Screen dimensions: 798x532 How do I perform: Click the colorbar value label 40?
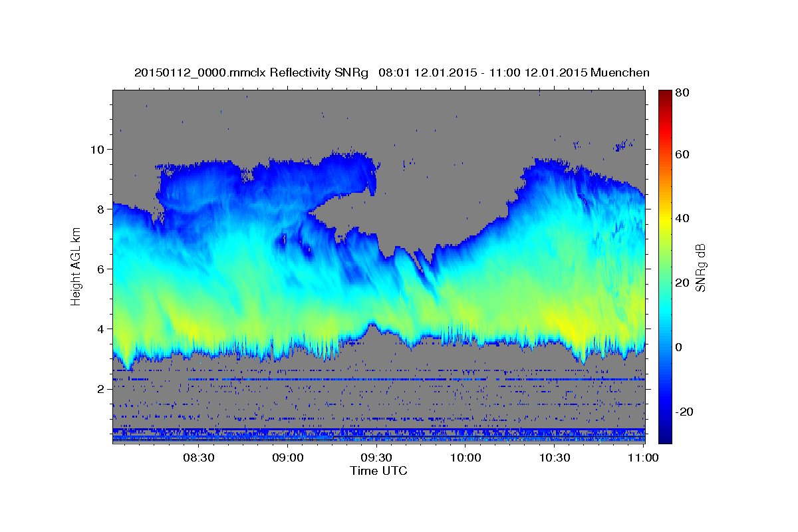(682, 218)
